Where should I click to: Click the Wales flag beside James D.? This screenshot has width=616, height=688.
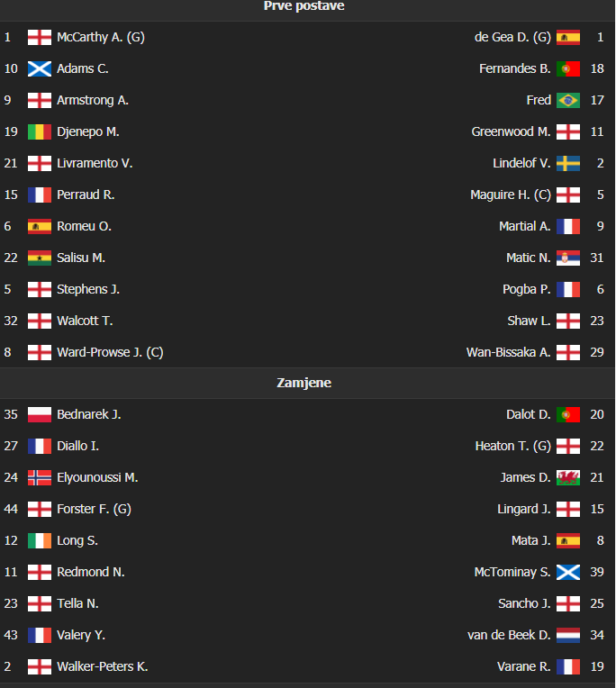(568, 477)
